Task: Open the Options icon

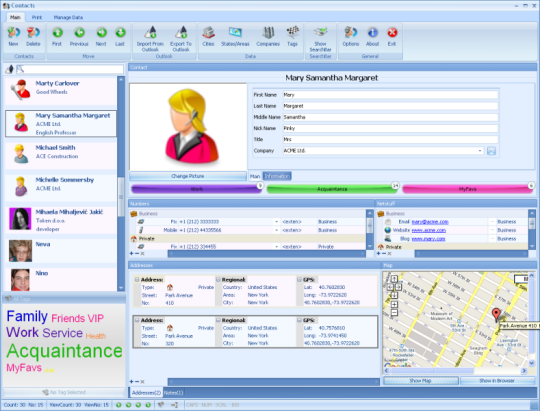Action: pyautogui.click(x=351, y=36)
